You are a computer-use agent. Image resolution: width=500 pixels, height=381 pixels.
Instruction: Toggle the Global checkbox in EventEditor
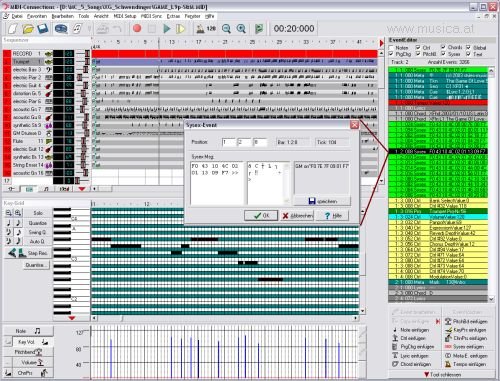(x=468, y=47)
